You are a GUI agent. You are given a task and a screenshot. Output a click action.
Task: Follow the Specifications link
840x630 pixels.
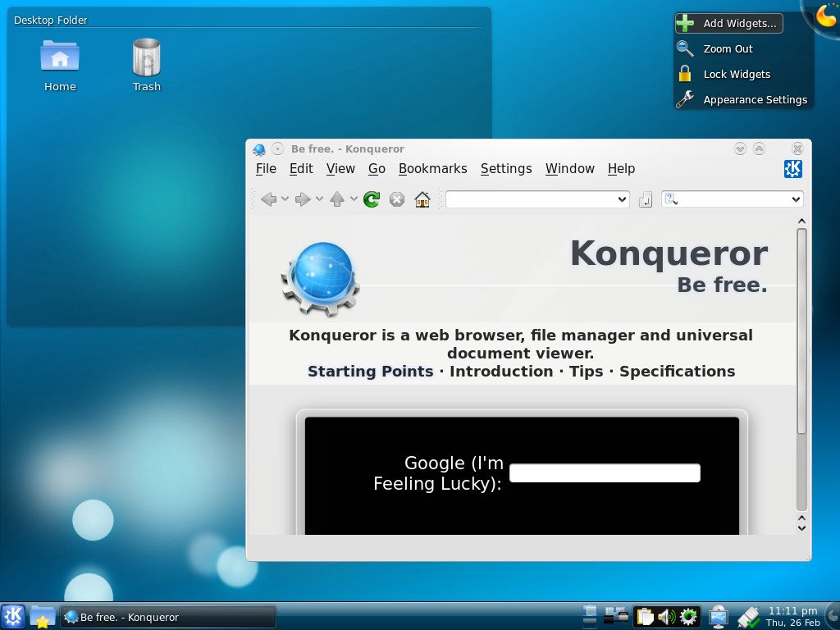[677, 372]
